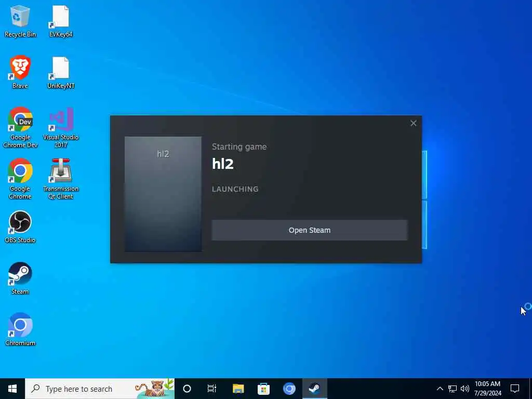Screen dimensions: 532x399
Task: Select the Transmission Qt Client shortcut
Action: point(61,179)
